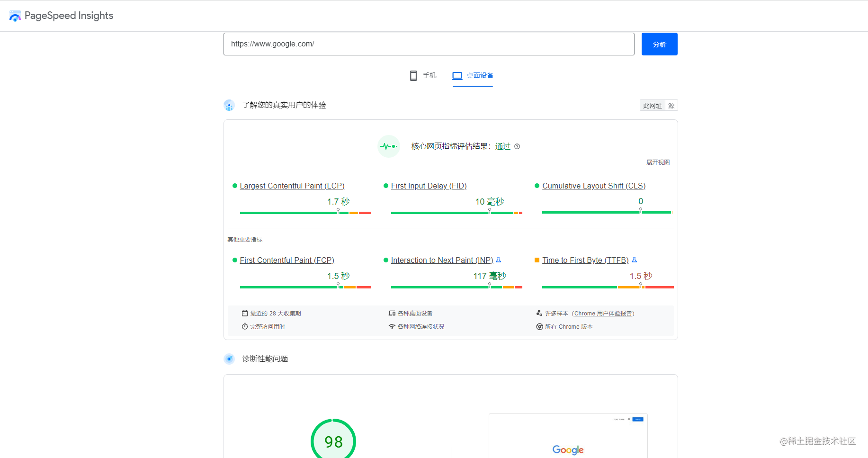Viewport: 868px width, 458px height.
Task: Click the INP value 117 毫秒
Action: coord(490,276)
